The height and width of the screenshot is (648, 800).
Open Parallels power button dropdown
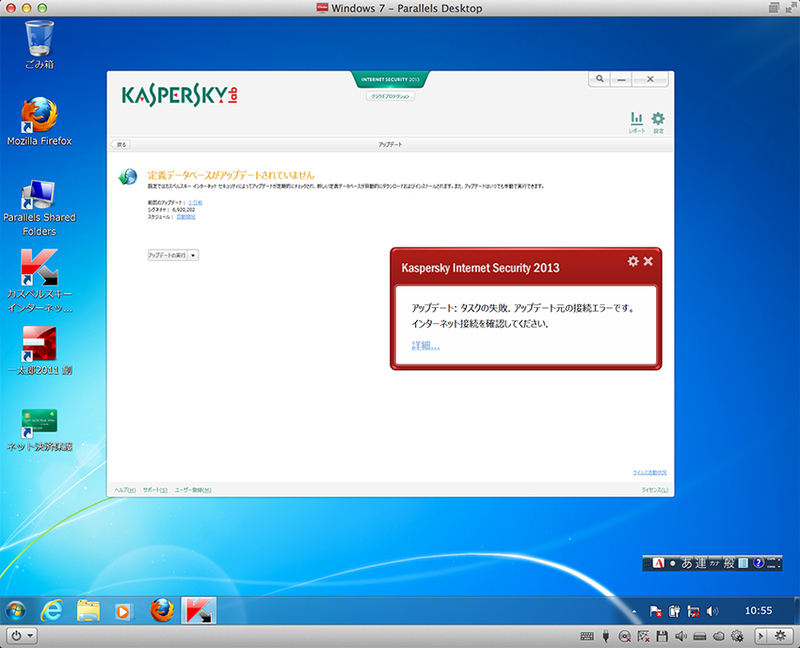tap(21, 636)
